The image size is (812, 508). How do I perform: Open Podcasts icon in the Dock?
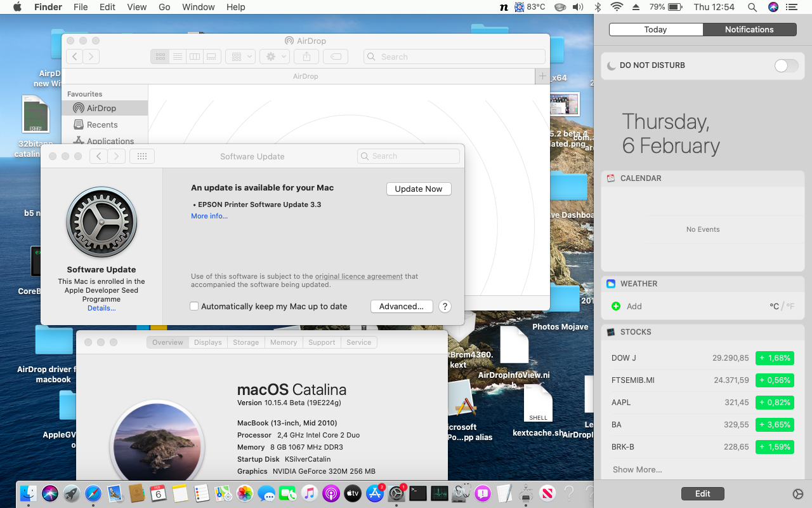coord(331,493)
